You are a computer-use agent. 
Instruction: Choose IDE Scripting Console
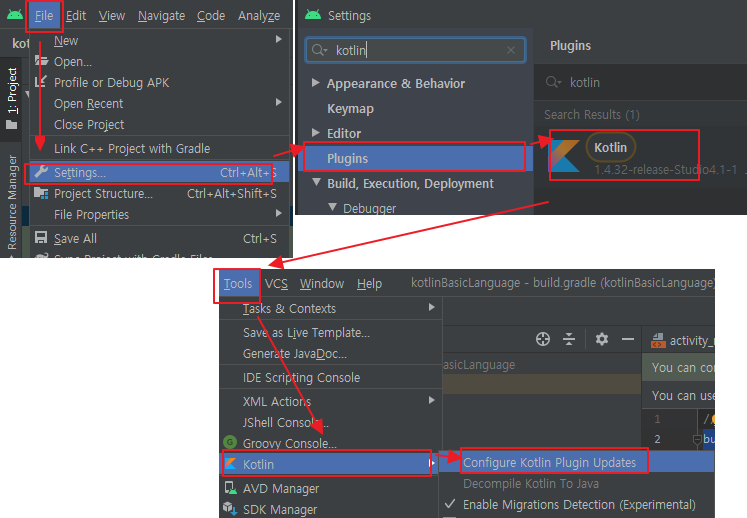click(302, 378)
